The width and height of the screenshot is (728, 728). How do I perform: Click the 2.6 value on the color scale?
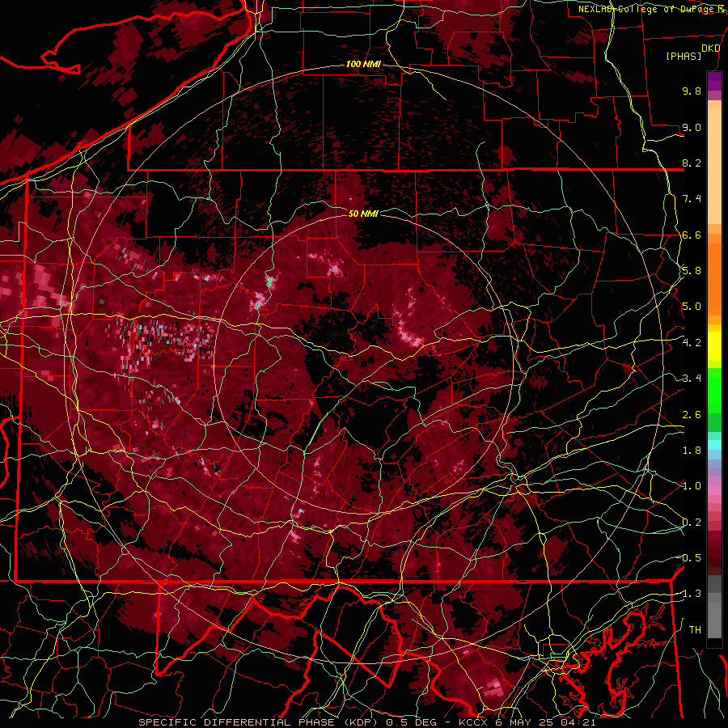(x=692, y=415)
